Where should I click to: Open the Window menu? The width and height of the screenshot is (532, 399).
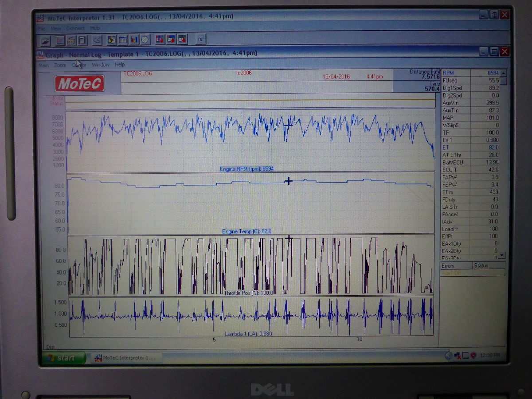click(101, 65)
